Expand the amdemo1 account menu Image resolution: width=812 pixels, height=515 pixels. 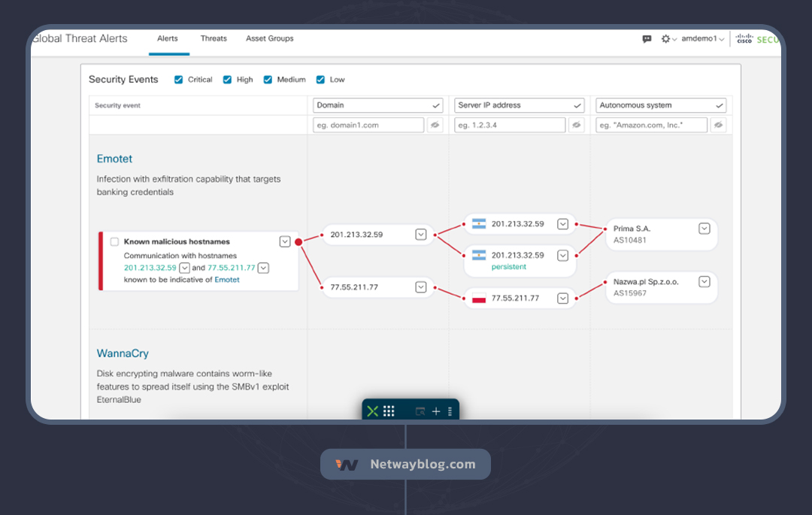(702, 39)
